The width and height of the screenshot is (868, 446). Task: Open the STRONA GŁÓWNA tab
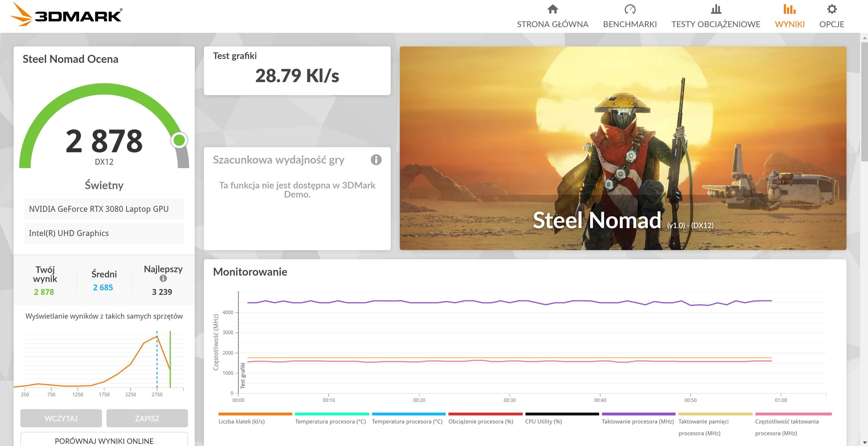pyautogui.click(x=553, y=24)
